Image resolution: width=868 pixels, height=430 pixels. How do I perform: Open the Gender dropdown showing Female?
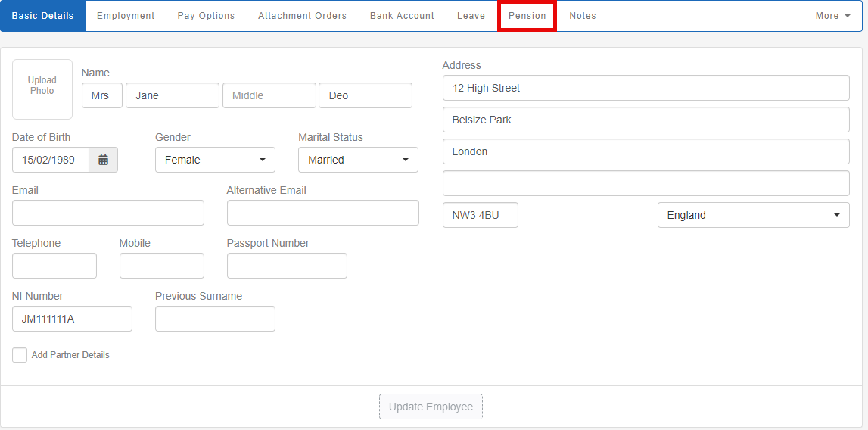[x=215, y=160]
